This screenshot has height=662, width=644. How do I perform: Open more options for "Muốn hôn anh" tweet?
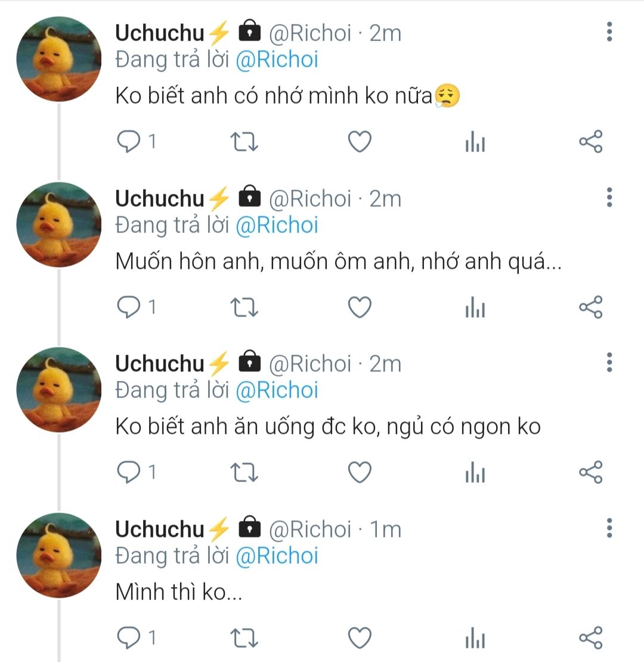(x=609, y=197)
